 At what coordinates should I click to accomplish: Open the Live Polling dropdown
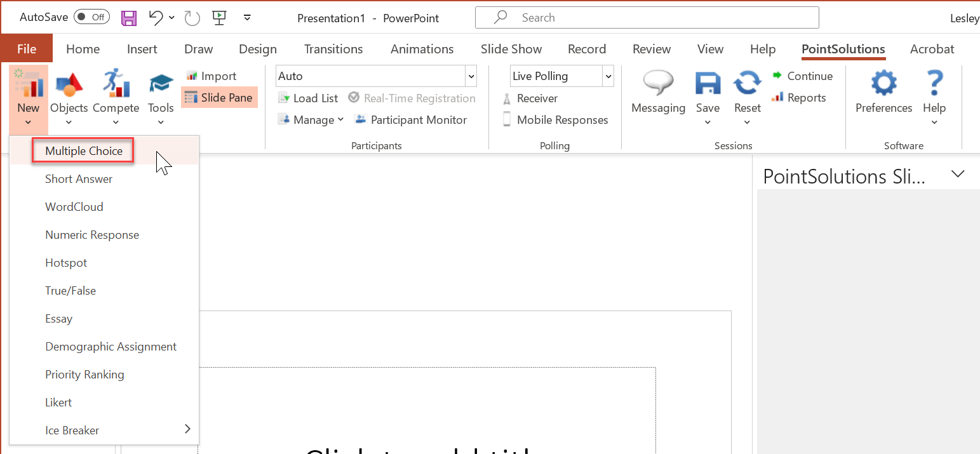[607, 76]
